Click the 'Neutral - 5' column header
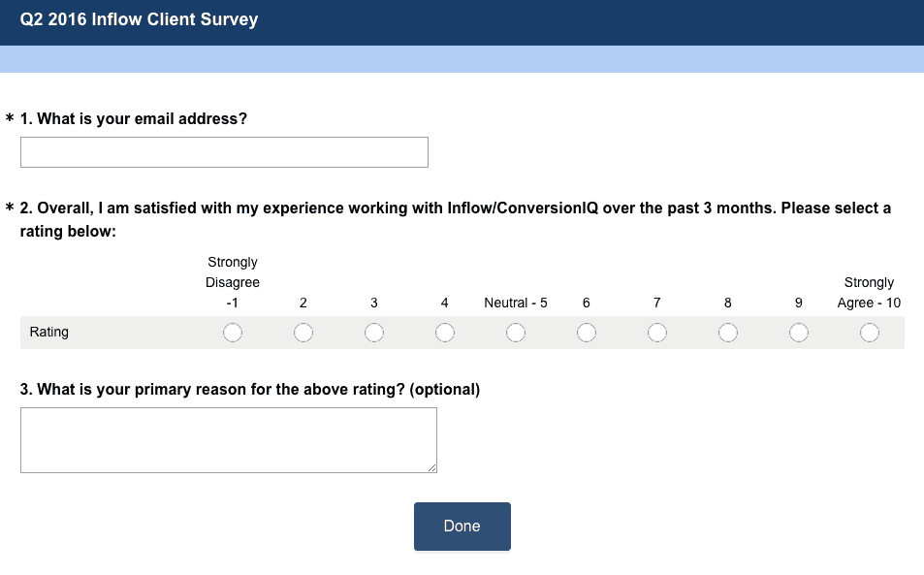 [516, 303]
